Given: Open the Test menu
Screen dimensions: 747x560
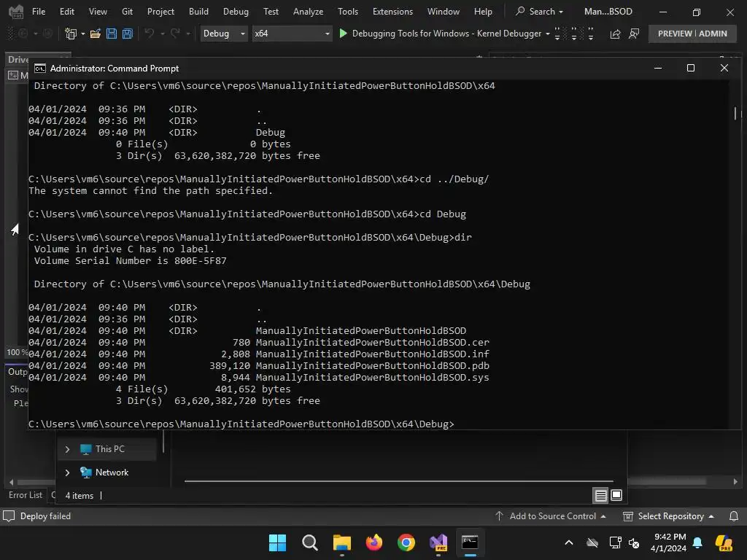Looking at the screenshot, I should pyautogui.click(x=271, y=12).
